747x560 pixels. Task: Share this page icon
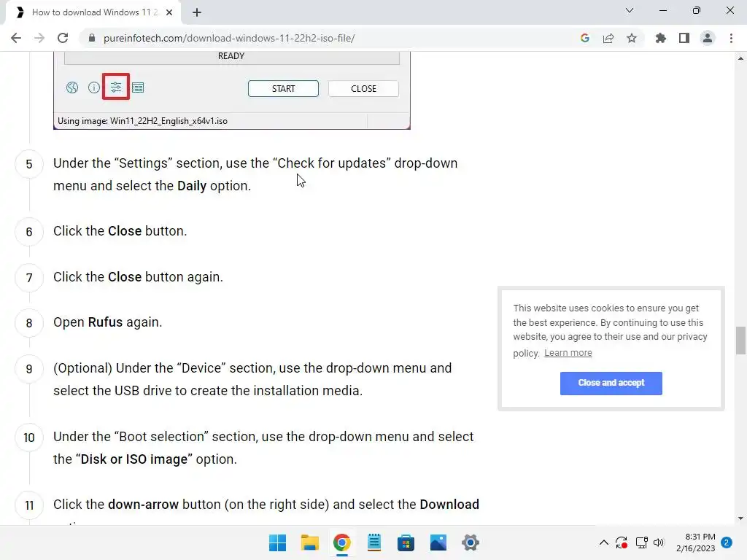coord(608,38)
